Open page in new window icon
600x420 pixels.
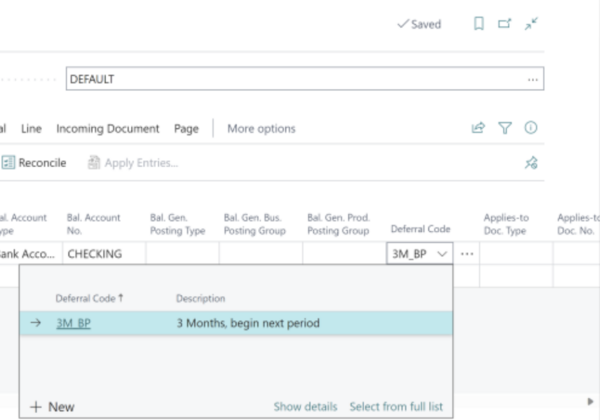tap(505, 24)
